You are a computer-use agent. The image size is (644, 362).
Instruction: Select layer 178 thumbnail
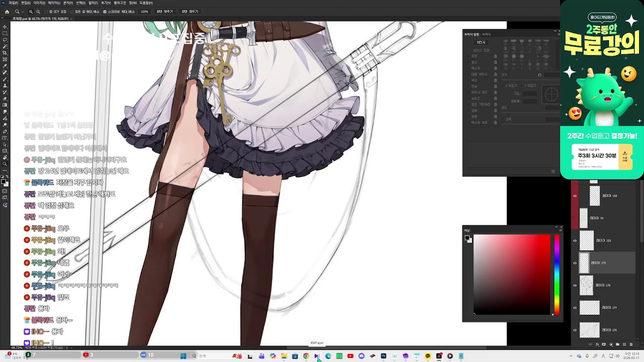pyautogui.click(x=587, y=286)
